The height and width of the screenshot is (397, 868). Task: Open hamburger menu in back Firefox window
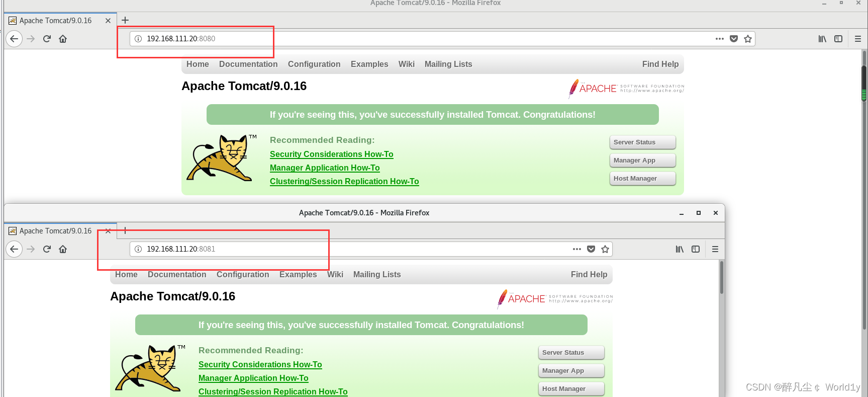(858, 39)
